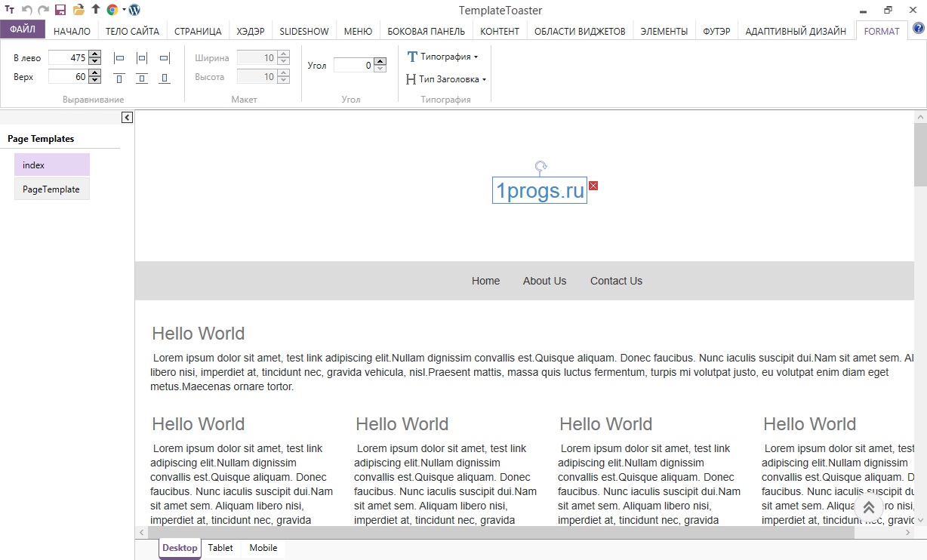Go to the СТРАНИЦА tab
Screen dimensions: 927x560
click(x=198, y=31)
